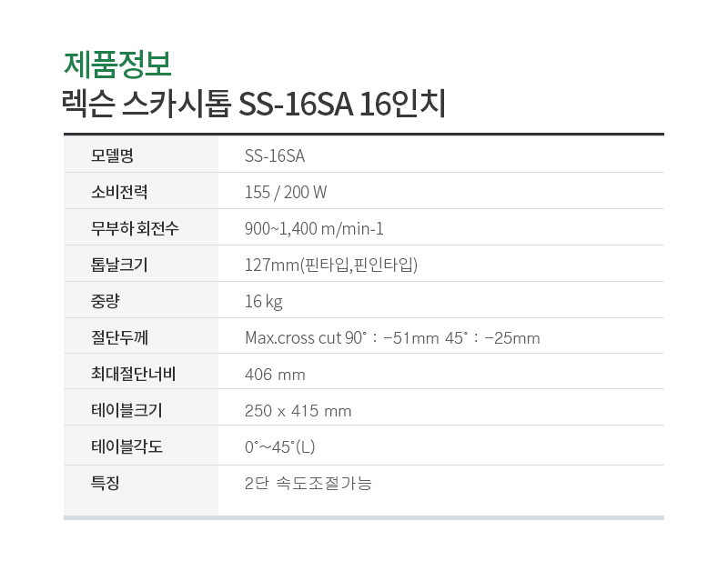
Task: Click the speed value 900~1,400 m/min-1
Action: coord(314,229)
